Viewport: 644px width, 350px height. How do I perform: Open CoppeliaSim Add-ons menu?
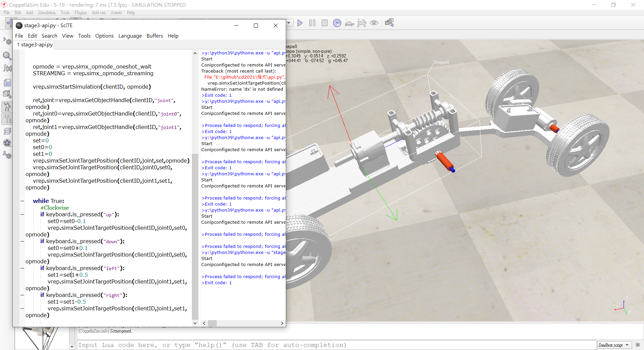[99, 12]
